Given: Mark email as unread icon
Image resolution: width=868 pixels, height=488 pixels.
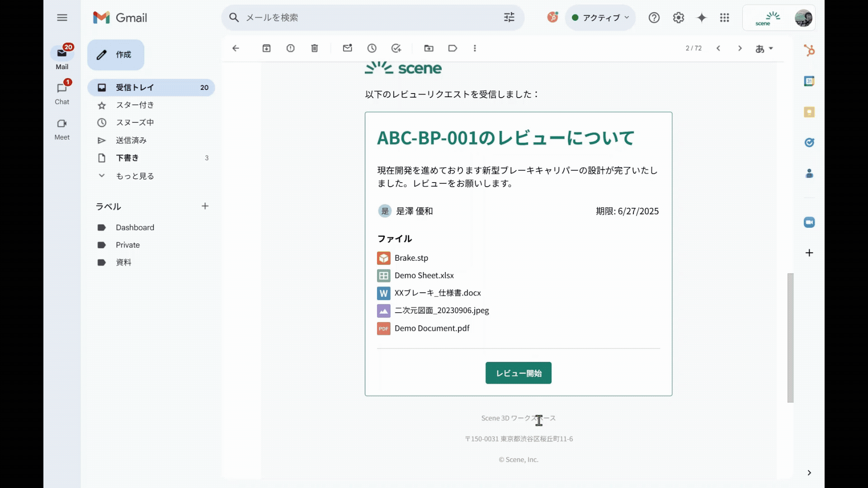Looking at the screenshot, I should tap(347, 48).
